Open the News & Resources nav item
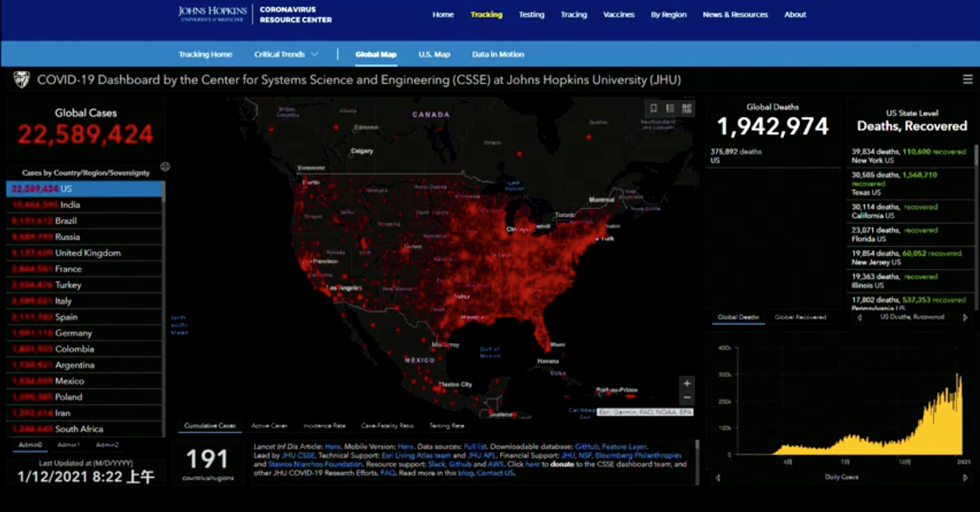The height and width of the screenshot is (512, 980). pyautogui.click(x=735, y=14)
